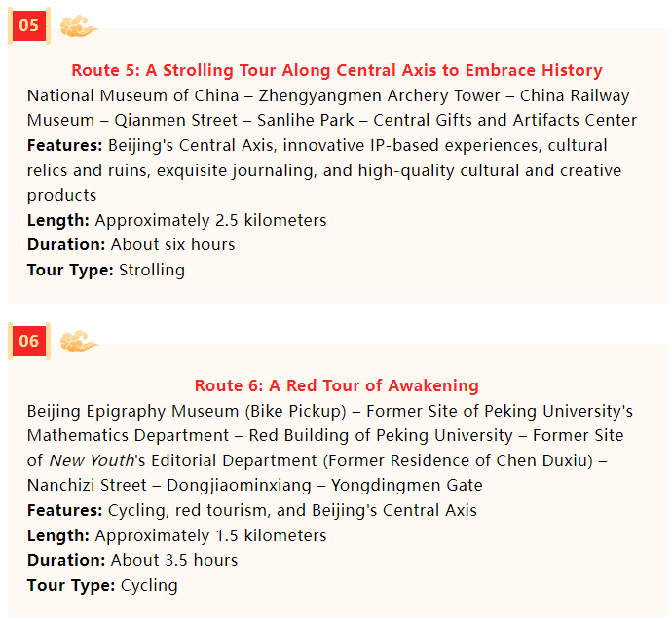672x622 pixels.
Task: Click the About 3.5 hours duration text
Action: click(174, 561)
